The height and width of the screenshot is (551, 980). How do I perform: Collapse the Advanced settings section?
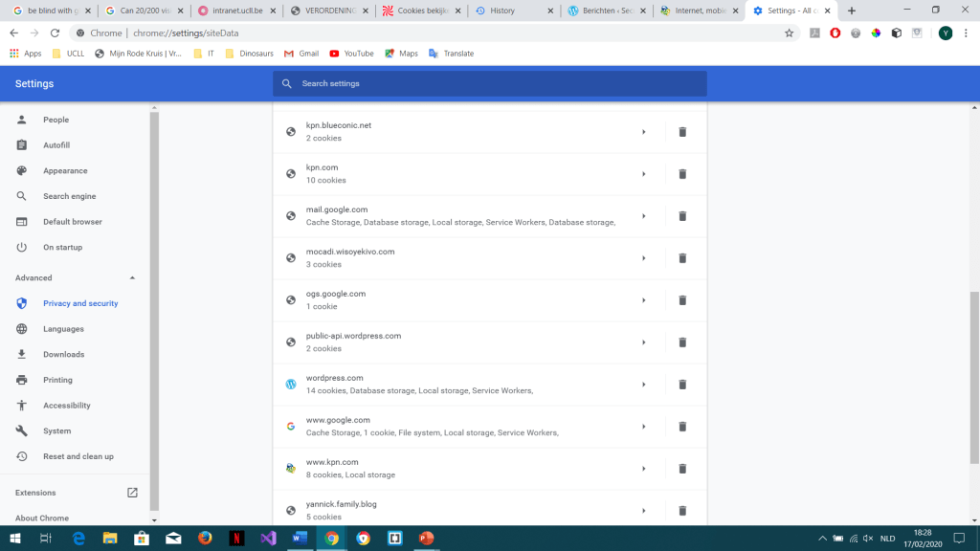(132, 278)
